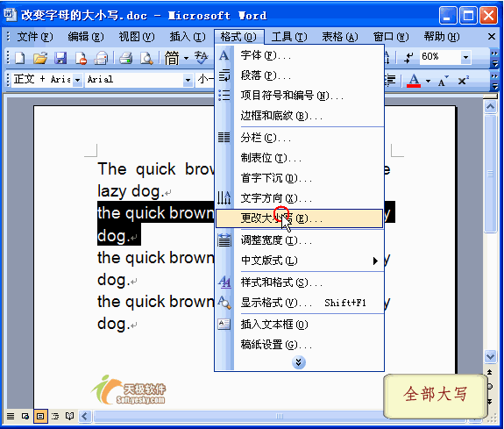504x429 pixels.
Task: Click the E-mail envelope toolbar icon
Action: pos(101,58)
